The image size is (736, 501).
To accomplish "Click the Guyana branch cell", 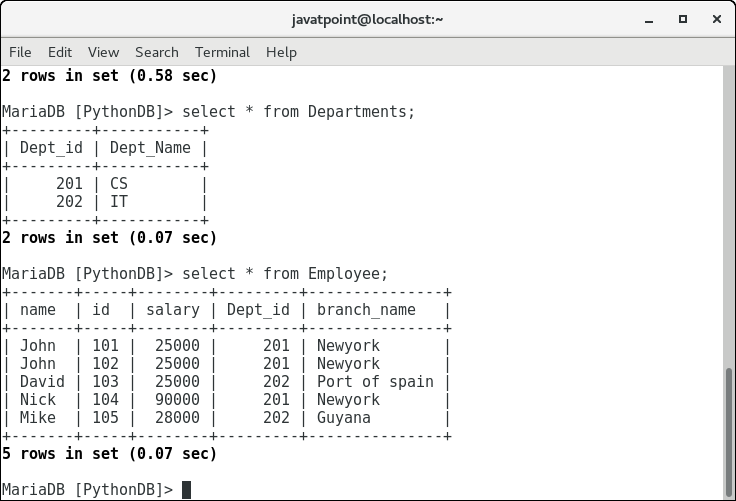I will tap(344, 417).
